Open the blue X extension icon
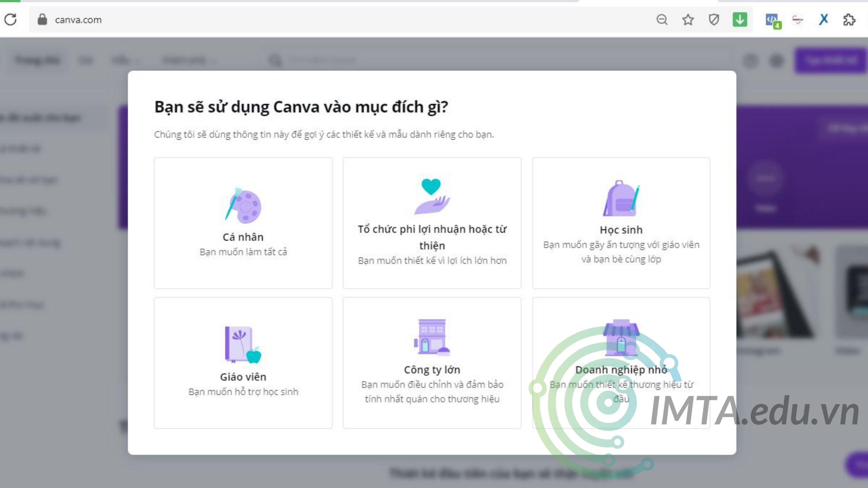The width and height of the screenshot is (868, 488). tap(823, 20)
